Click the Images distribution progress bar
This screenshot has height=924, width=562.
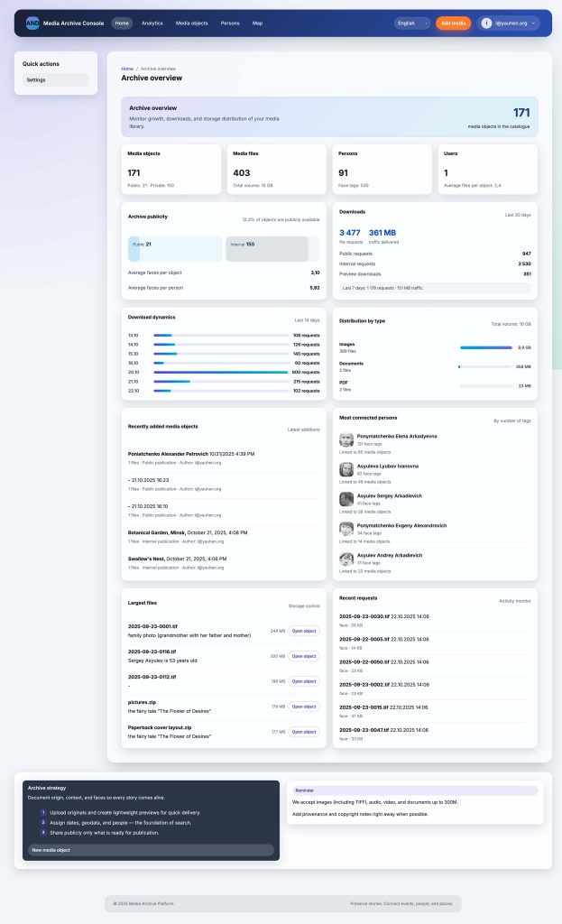[x=486, y=346]
